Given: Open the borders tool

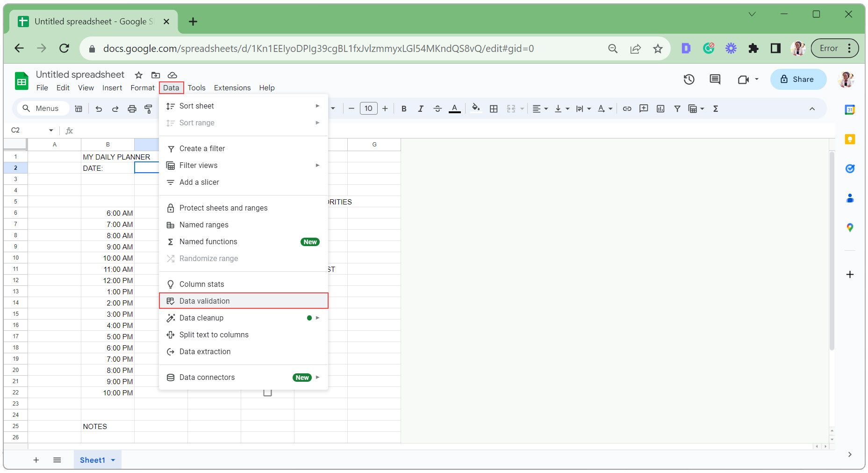Looking at the screenshot, I should tap(493, 109).
